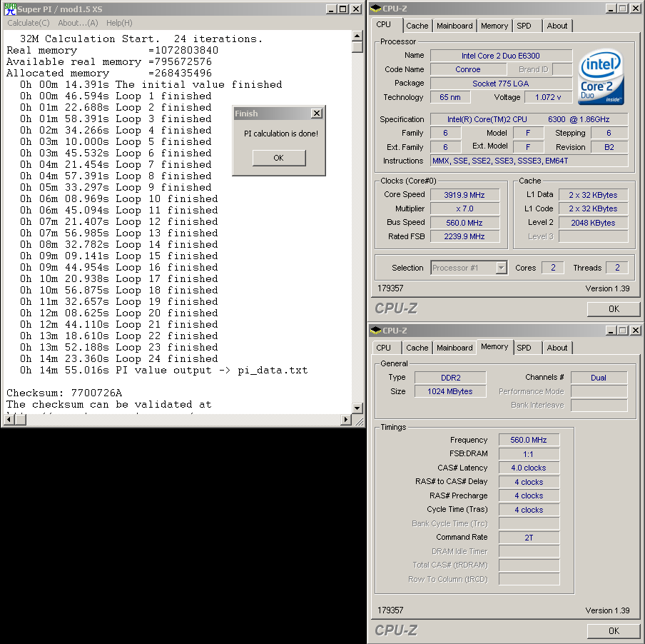
Task: Select Memory tab in bottom CPU-Z window
Action: coord(494,346)
